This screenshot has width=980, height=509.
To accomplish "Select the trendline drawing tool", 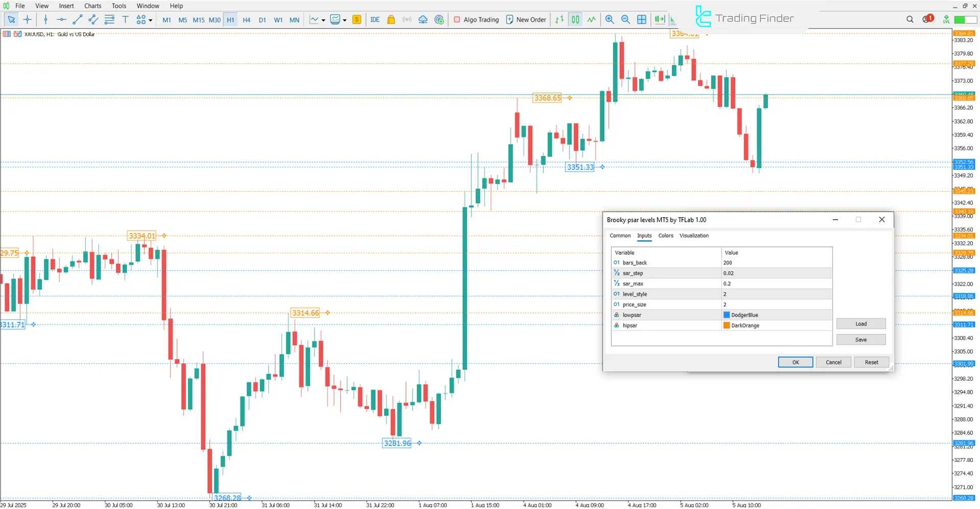I will pos(78,19).
